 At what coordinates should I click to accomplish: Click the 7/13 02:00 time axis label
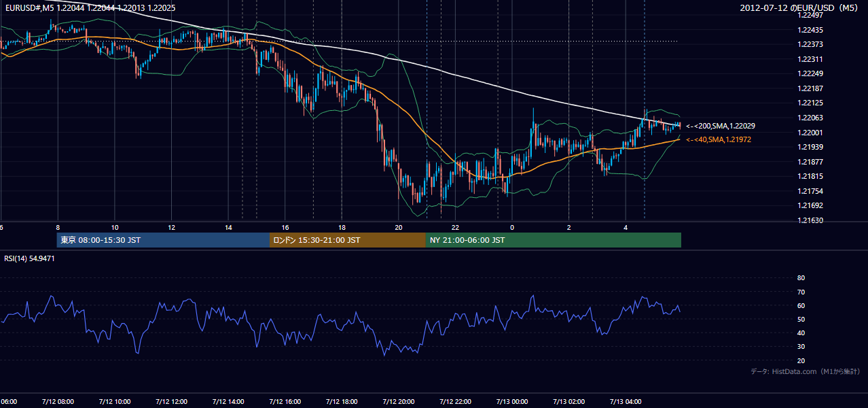pyautogui.click(x=569, y=401)
